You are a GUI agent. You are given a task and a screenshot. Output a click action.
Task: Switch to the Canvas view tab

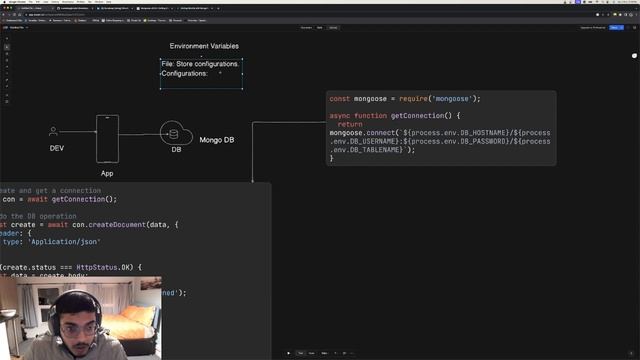tap(333, 28)
